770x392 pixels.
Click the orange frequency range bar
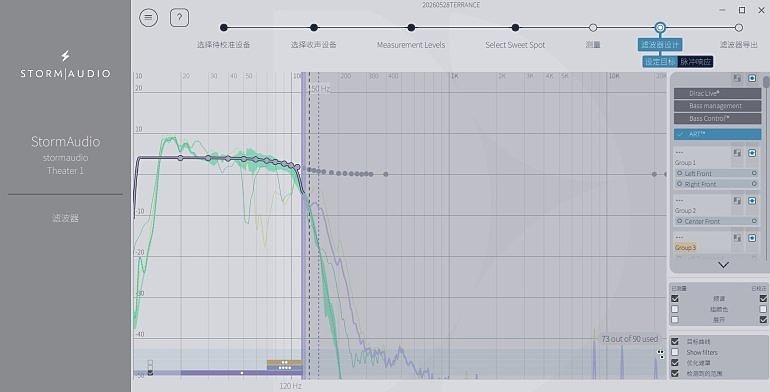pos(284,363)
